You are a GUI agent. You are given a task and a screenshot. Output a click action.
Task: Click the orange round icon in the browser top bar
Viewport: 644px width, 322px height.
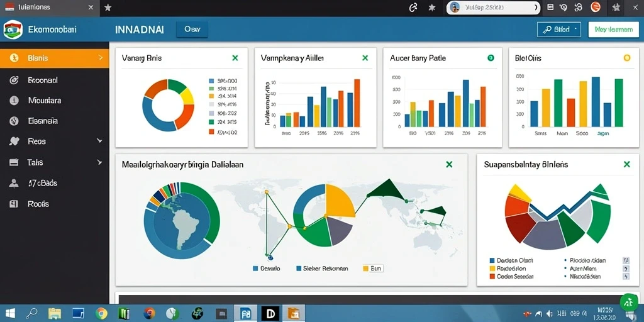click(x=596, y=7)
